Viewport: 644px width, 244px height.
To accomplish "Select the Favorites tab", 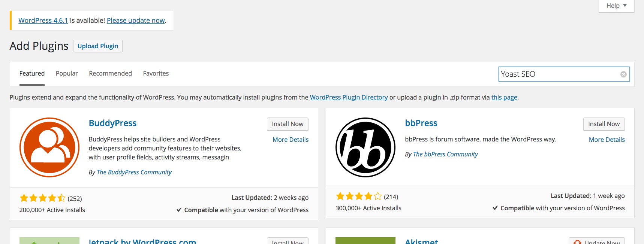I will tap(156, 73).
